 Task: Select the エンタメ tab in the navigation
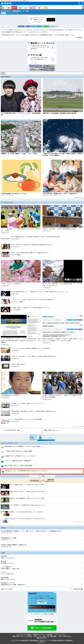point(46,8)
